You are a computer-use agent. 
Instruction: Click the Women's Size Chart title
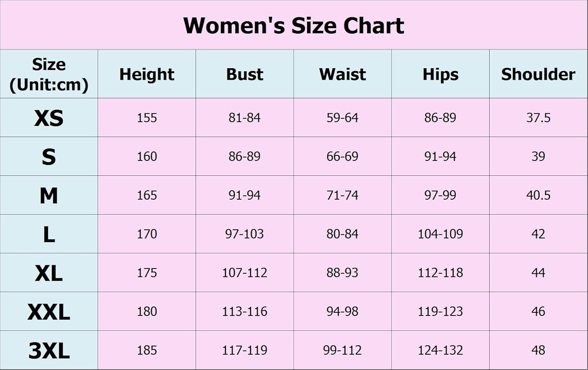(x=294, y=26)
